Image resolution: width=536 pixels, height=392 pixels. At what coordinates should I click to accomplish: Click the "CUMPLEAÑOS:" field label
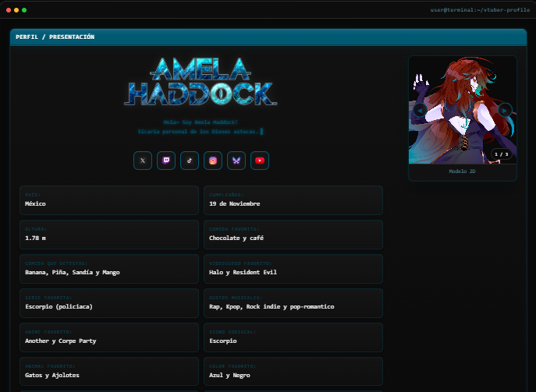[226, 195]
